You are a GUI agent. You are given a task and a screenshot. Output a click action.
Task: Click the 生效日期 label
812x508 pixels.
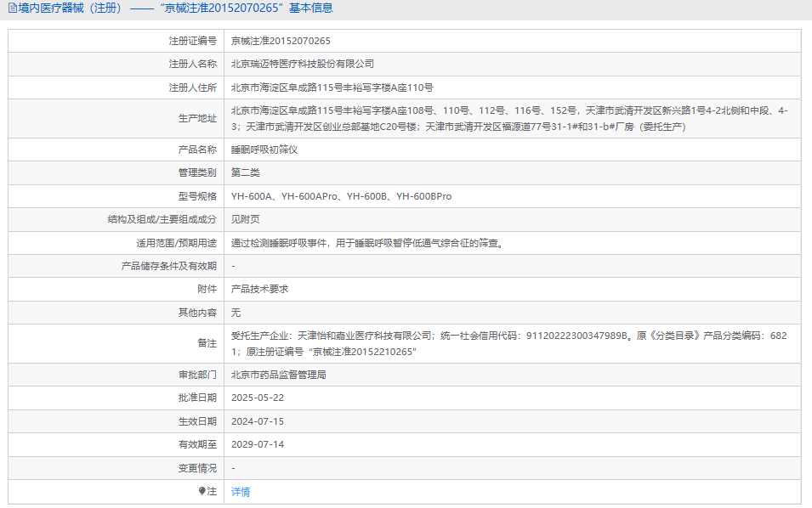[x=197, y=421]
